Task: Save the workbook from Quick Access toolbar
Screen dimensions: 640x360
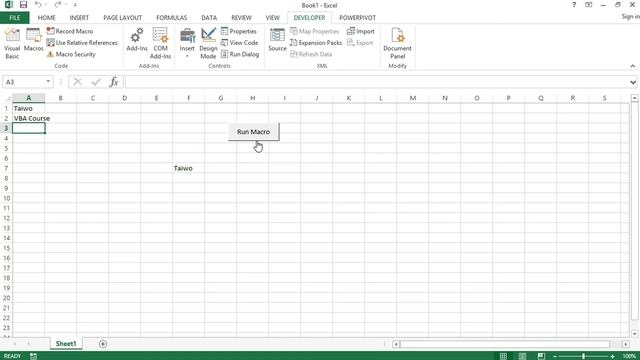Action: coord(23,5)
